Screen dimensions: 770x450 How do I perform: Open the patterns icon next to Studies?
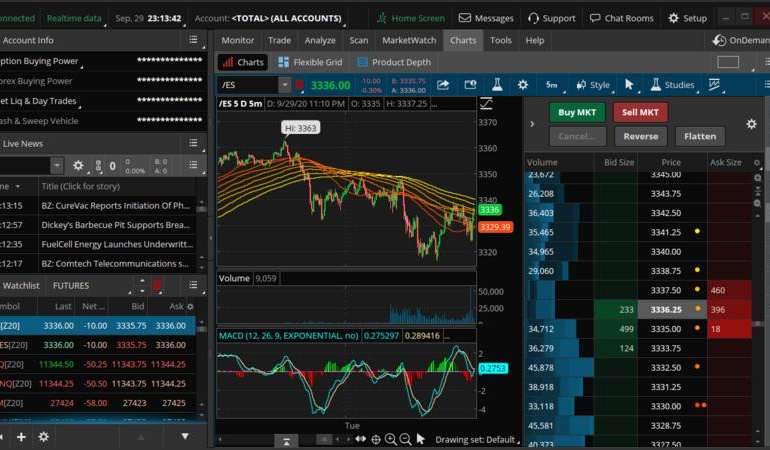click(x=715, y=85)
